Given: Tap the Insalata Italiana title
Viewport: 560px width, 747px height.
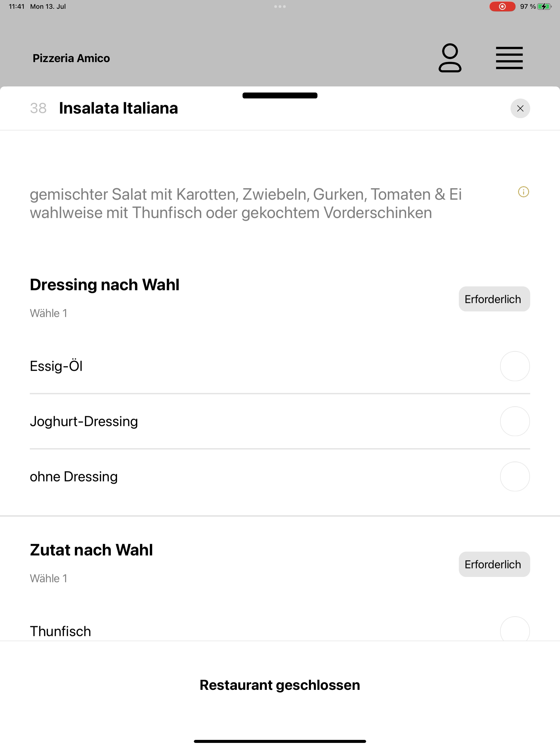Looking at the screenshot, I should point(118,108).
